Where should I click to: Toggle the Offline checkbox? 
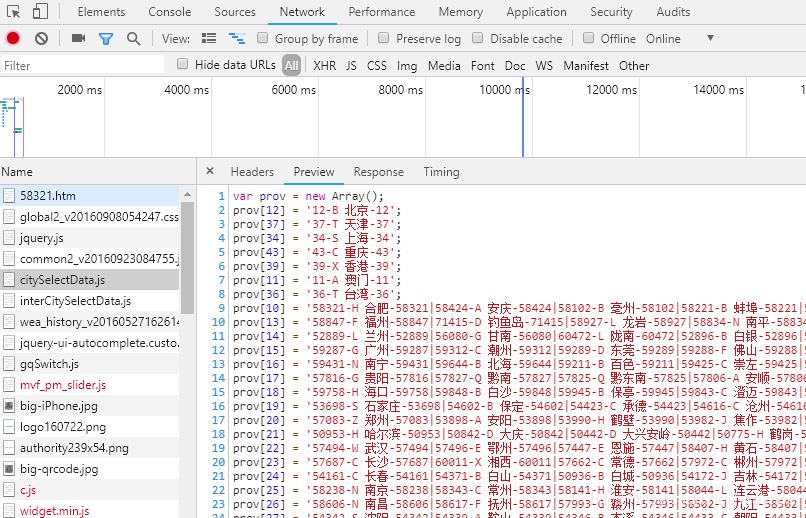tap(589, 38)
